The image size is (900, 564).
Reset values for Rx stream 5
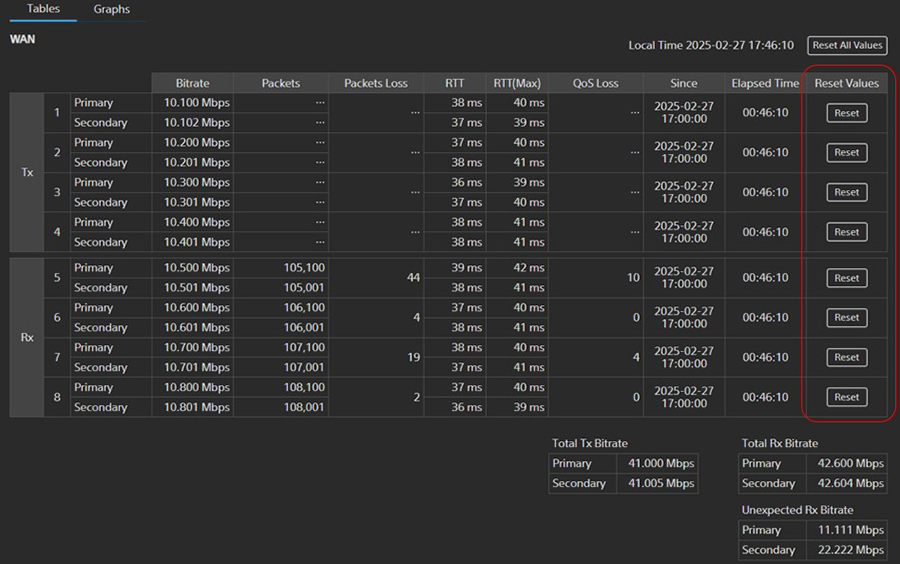(x=847, y=278)
